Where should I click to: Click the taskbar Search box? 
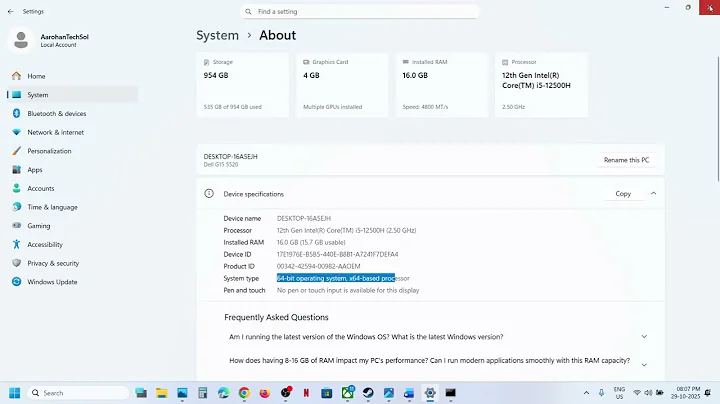[x=79, y=393]
